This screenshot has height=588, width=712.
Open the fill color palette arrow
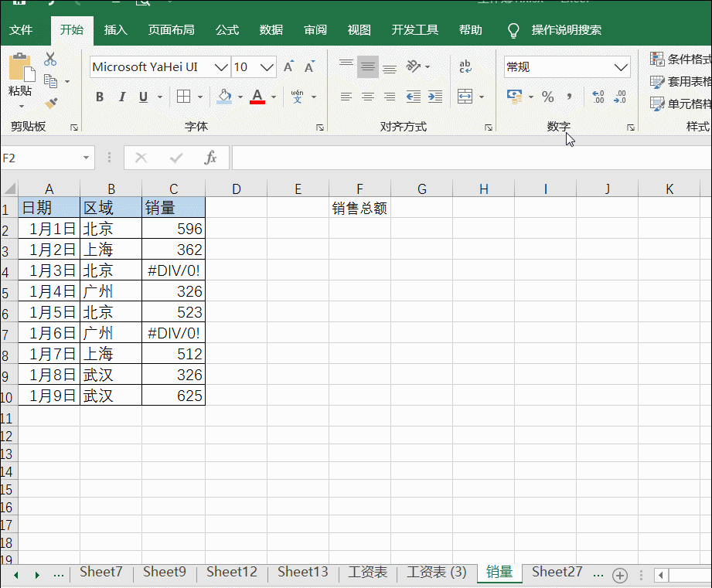point(240,96)
